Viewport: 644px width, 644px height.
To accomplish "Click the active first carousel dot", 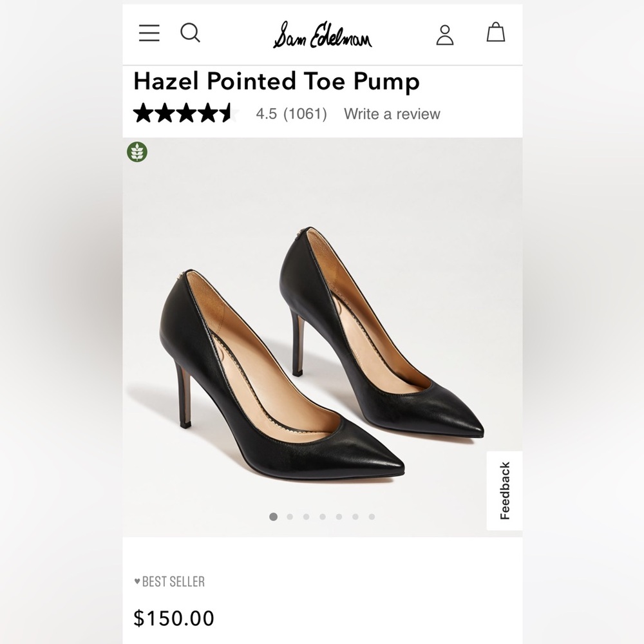I will (x=274, y=515).
